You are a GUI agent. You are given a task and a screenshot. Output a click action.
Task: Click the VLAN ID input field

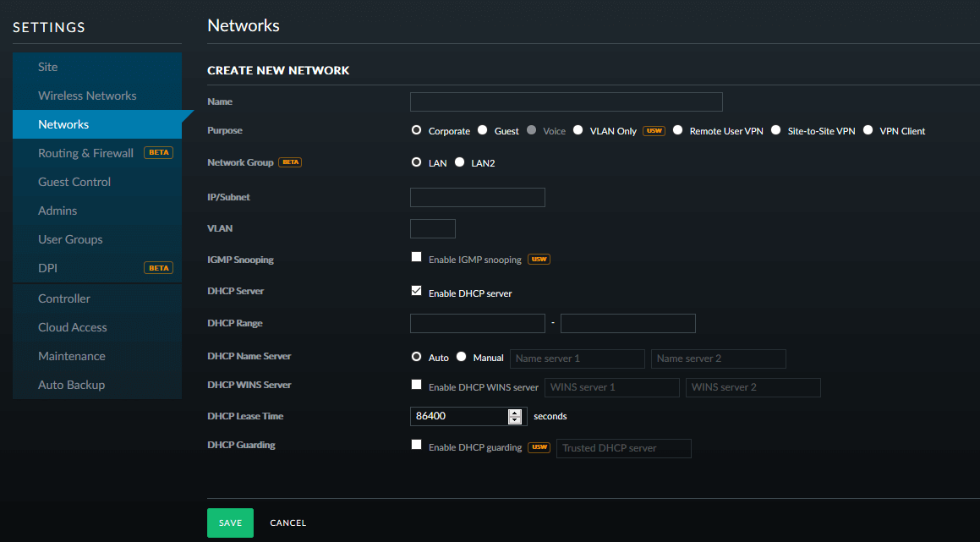[432, 228]
